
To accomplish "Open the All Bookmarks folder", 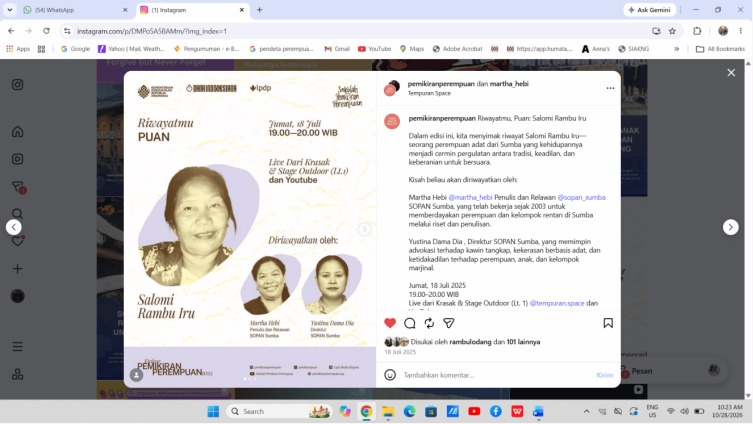I will (x=720, y=48).
